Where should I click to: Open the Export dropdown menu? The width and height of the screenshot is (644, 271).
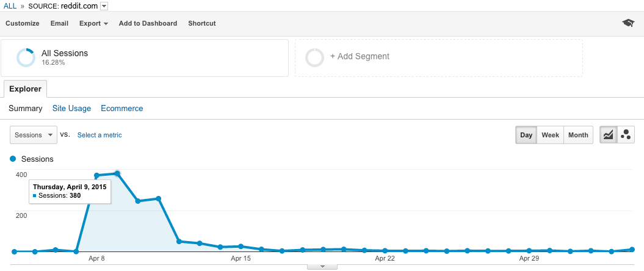click(x=93, y=23)
